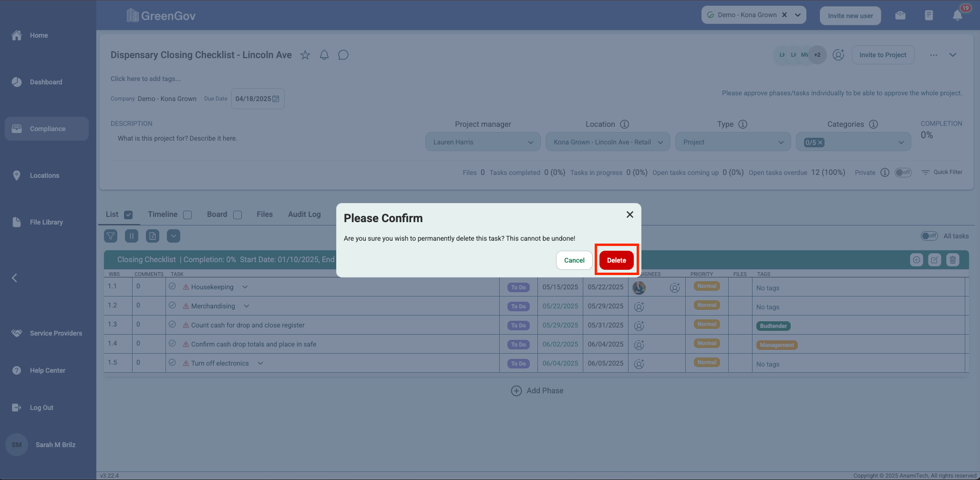Open the Help Center
The width and height of the screenshot is (980, 480).
pos(47,370)
